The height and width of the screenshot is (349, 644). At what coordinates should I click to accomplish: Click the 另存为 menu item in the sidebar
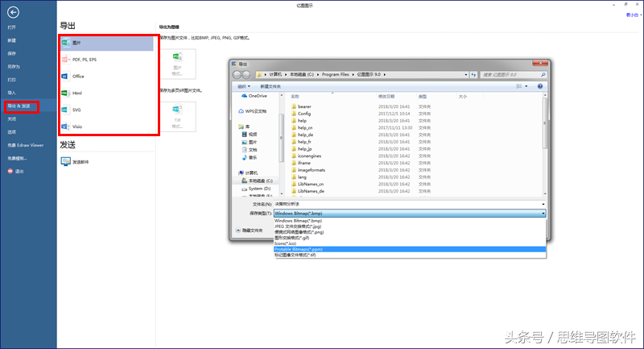(13, 66)
